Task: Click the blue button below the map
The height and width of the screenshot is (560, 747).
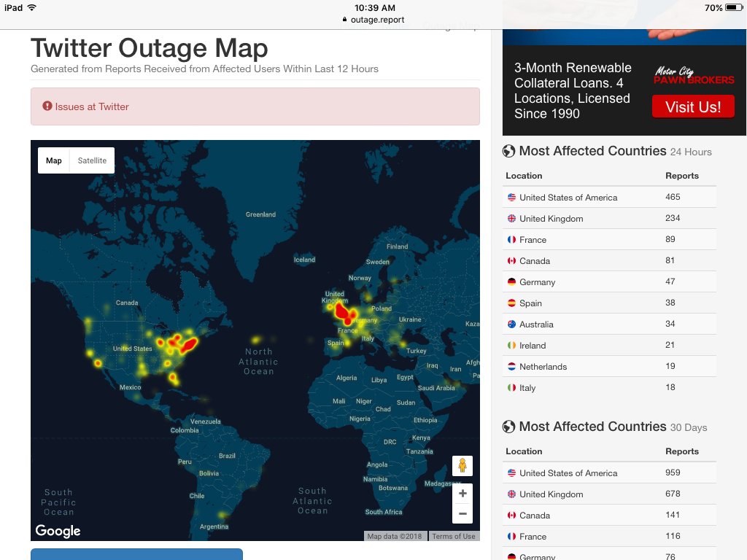Action: (136, 554)
